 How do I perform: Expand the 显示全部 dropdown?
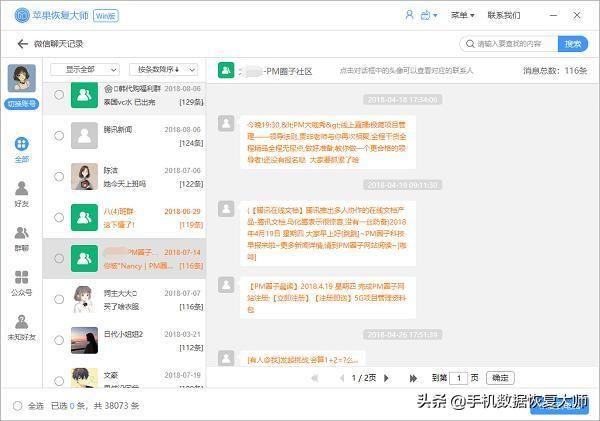[85, 70]
